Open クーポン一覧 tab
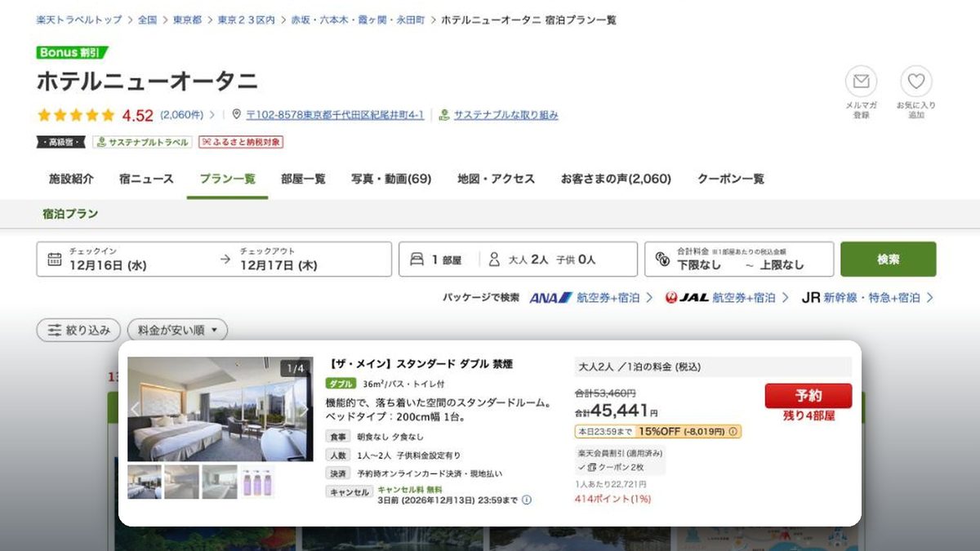Image resolution: width=980 pixels, height=551 pixels. (731, 179)
